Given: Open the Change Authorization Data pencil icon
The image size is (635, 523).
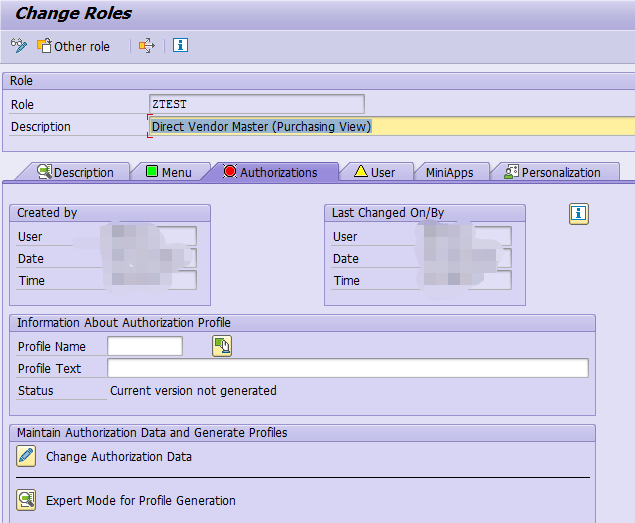Looking at the screenshot, I should click(x=26, y=456).
